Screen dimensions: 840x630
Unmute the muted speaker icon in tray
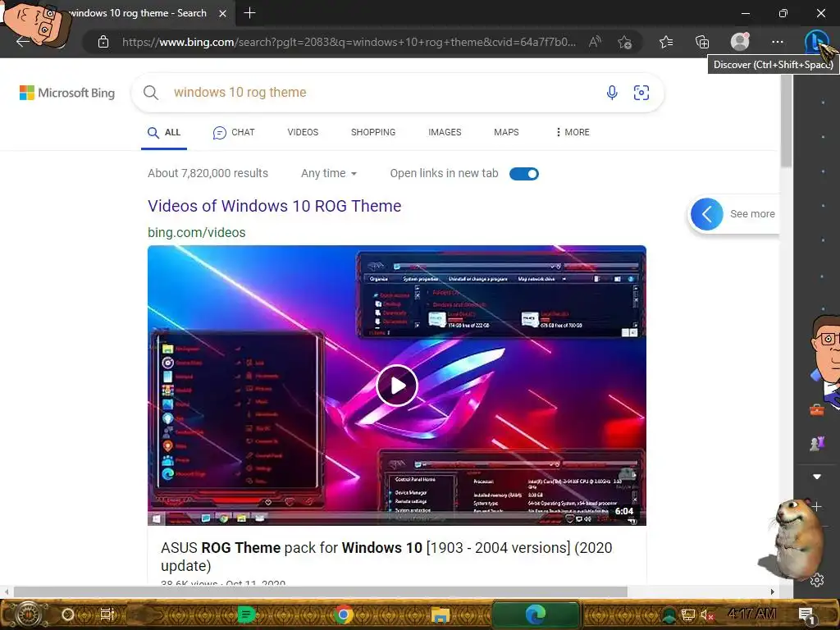coord(707,615)
